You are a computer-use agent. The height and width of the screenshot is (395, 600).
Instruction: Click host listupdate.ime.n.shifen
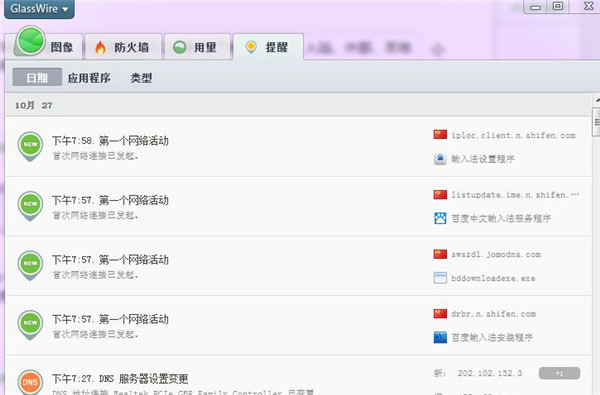[x=515, y=195]
